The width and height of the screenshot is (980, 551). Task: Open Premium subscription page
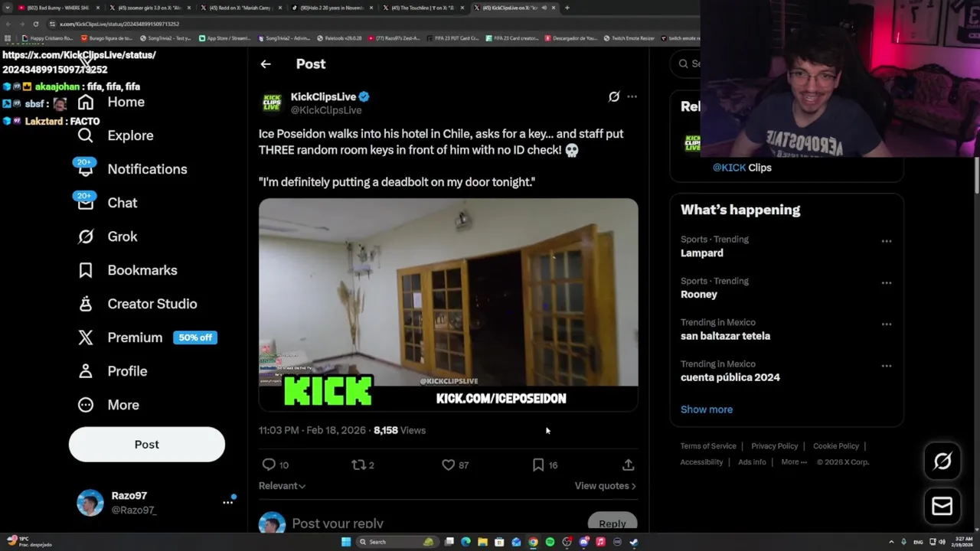click(147, 337)
